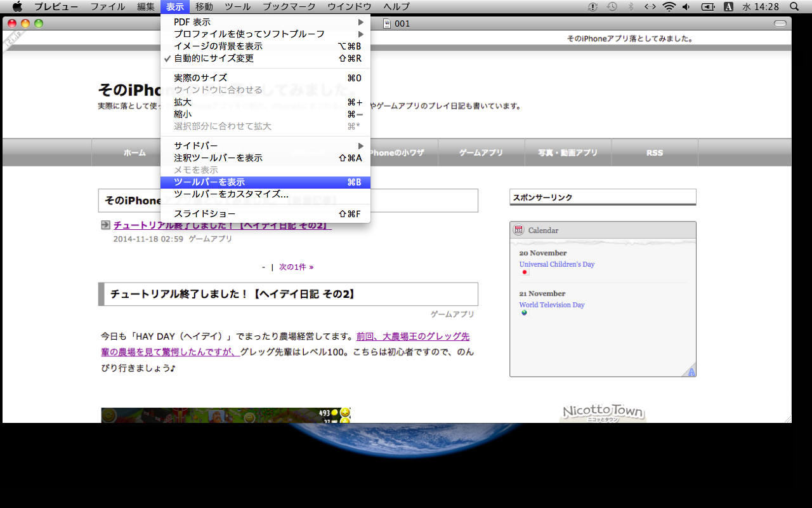Open the プレビュー application menu

56,6
